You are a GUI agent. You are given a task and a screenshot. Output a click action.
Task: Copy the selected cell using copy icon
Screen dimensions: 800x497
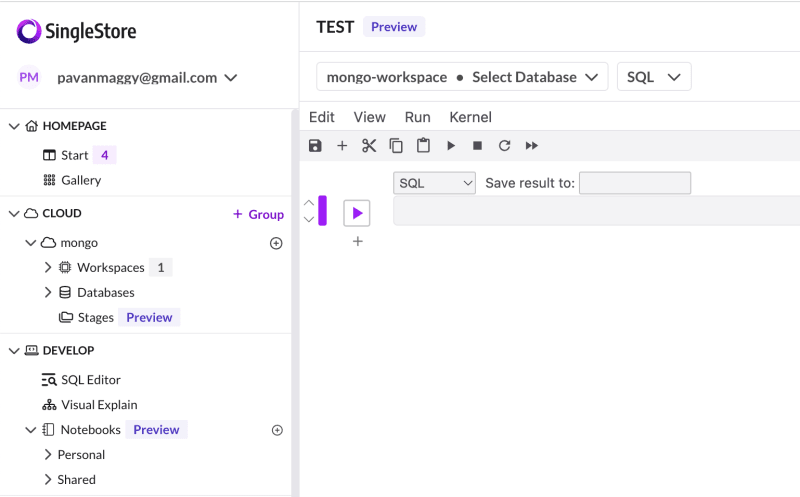pyautogui.click(x=396, y=146)
